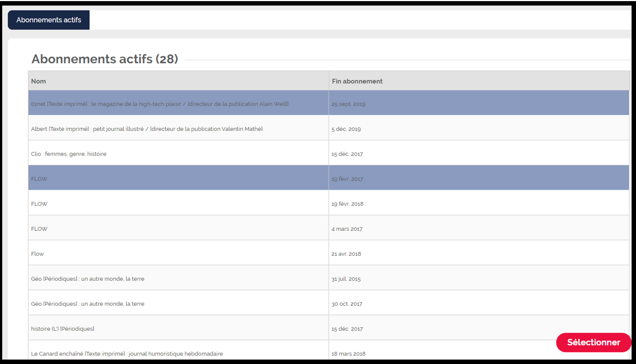Select the Le Canard enchaîné subscription row
The height and width of the screenshot is (364, 636).
tap(329, 350)
